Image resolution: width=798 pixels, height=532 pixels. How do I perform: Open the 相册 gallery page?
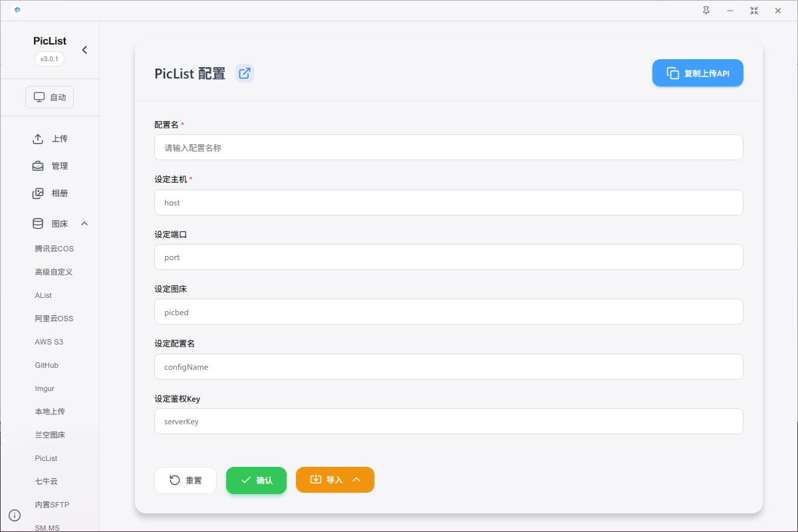(50, 194)
